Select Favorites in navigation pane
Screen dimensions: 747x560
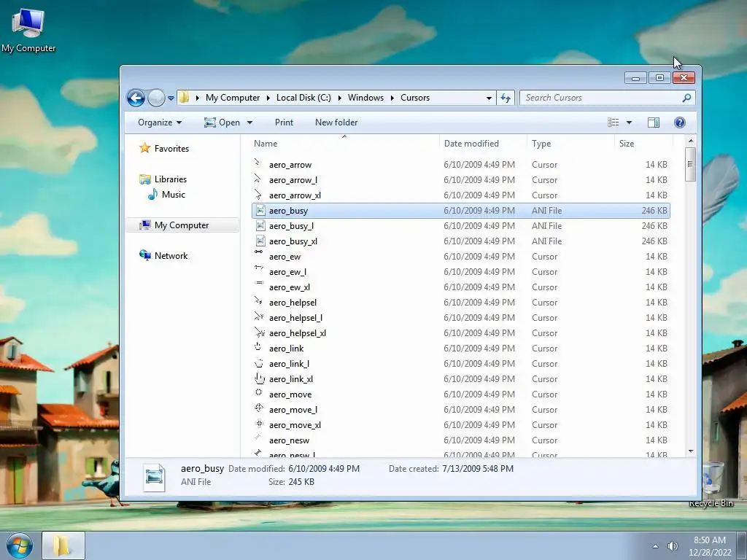point(171,149)
